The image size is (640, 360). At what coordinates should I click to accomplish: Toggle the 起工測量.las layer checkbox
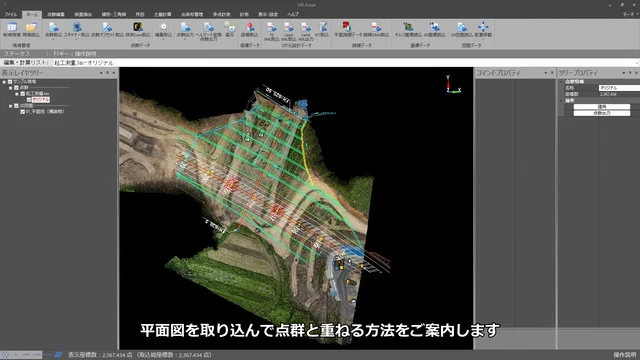point(22,94)
